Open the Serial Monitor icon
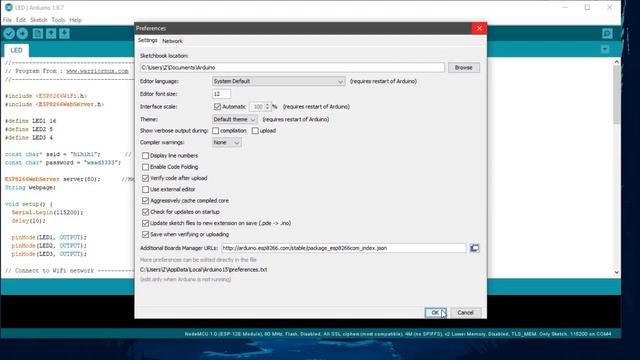 (607, 33)
